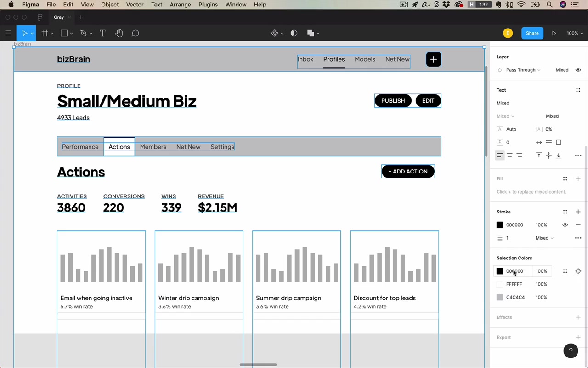This screenshot has width=588, height=368.
Task: Select the Frame tool
Action: click(x=45, y=33)
